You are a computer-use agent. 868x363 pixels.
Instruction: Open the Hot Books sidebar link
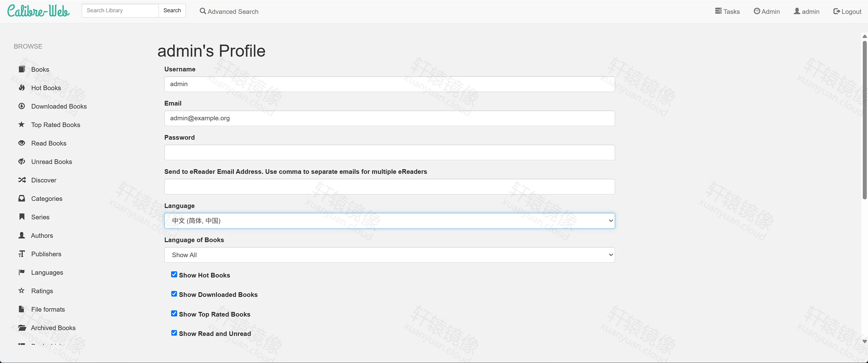[46, 88]
